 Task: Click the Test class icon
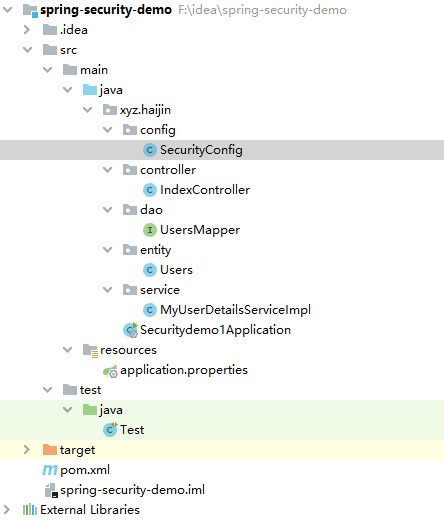(x=110, y=430)
